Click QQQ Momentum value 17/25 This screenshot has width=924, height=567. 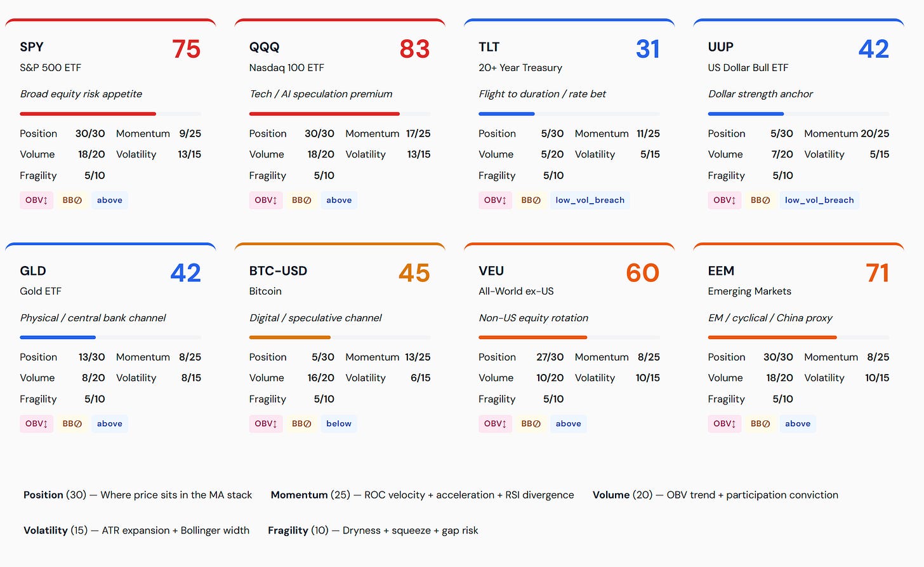click(418, 133)
